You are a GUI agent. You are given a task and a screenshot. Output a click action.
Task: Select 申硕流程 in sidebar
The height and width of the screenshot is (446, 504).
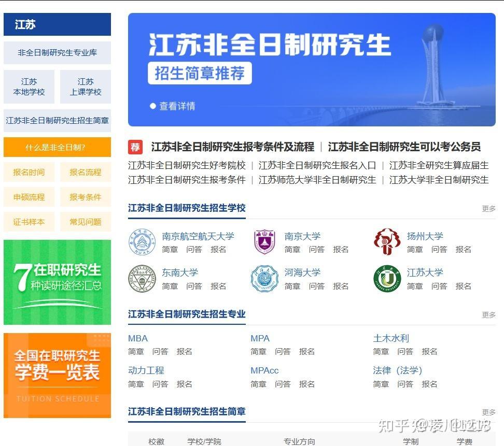(29, 197)
